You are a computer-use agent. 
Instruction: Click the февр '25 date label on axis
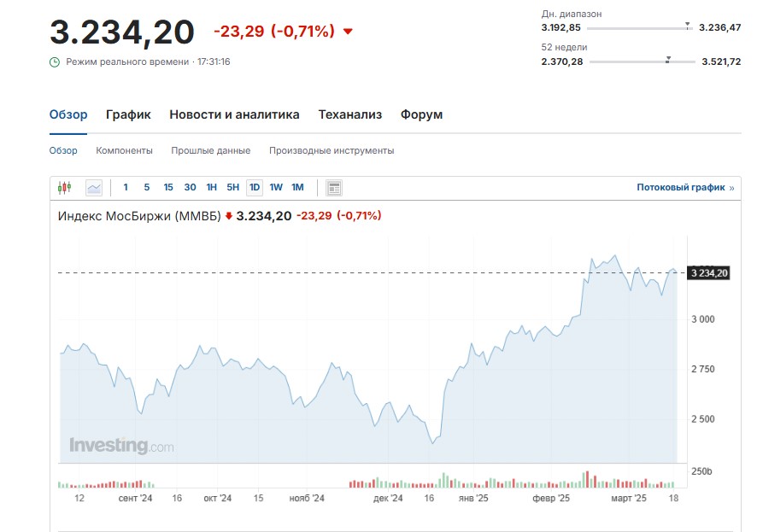pos(551,499)
